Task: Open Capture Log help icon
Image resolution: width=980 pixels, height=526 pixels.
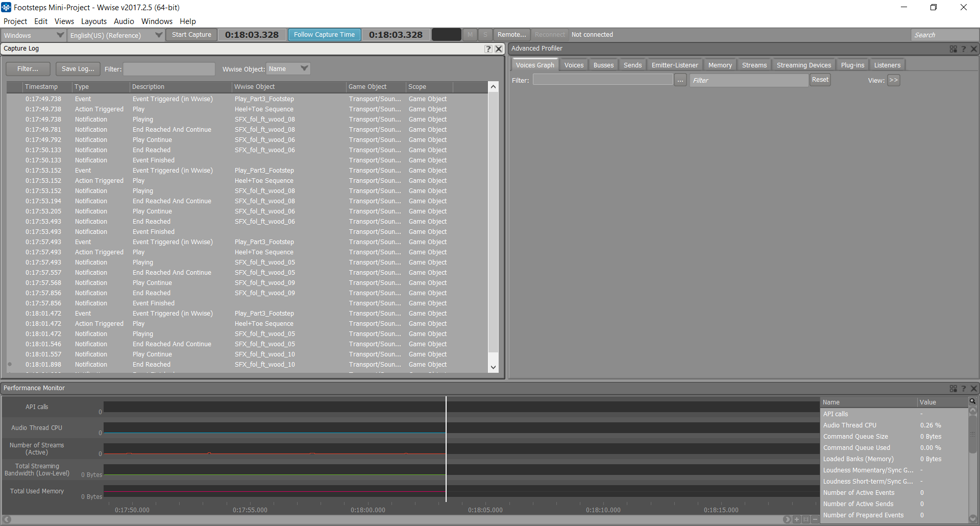Action: tap(488, 49)
